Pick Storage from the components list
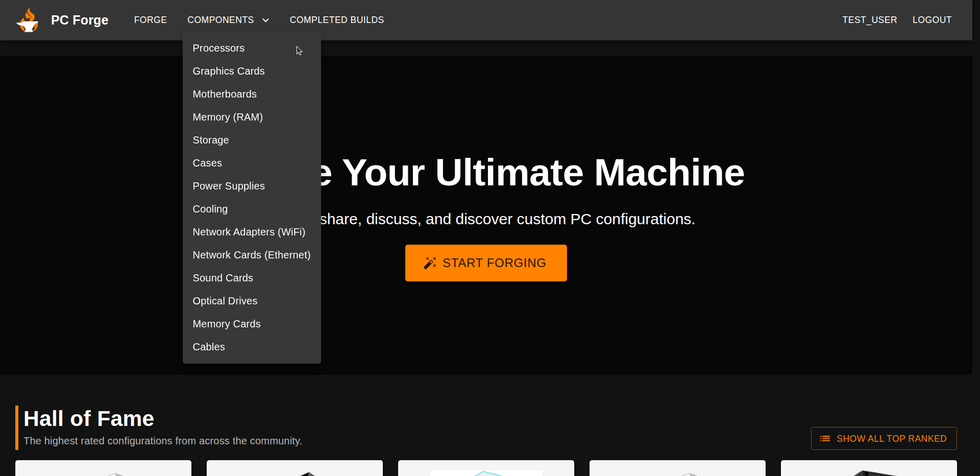 (x=210, y=140)
